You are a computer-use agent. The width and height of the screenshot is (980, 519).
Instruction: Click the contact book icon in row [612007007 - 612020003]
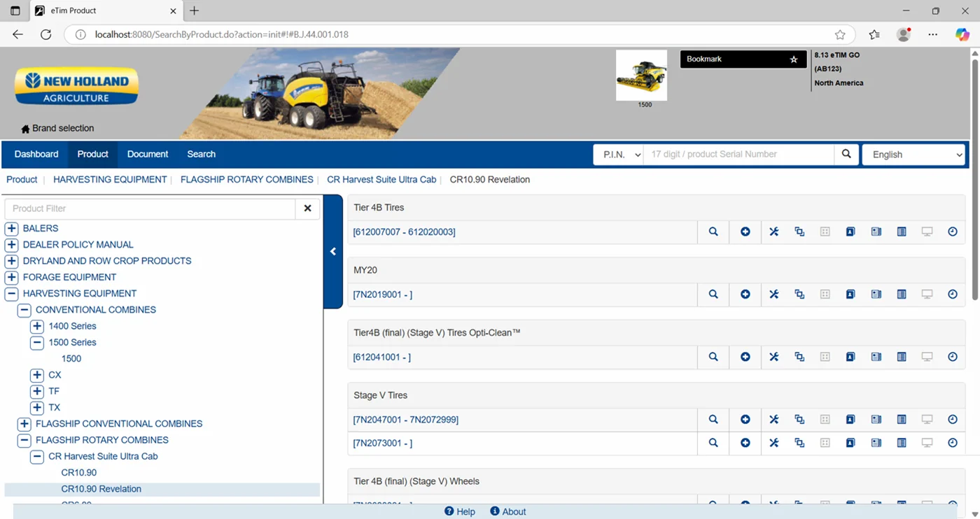tap(850, 232)
